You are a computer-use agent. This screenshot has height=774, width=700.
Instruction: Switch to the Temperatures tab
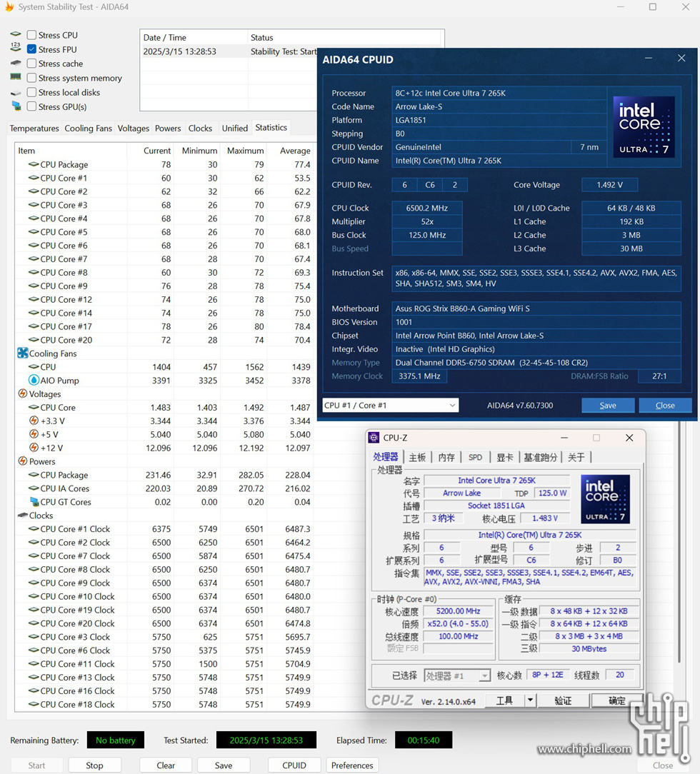point(34,129)
